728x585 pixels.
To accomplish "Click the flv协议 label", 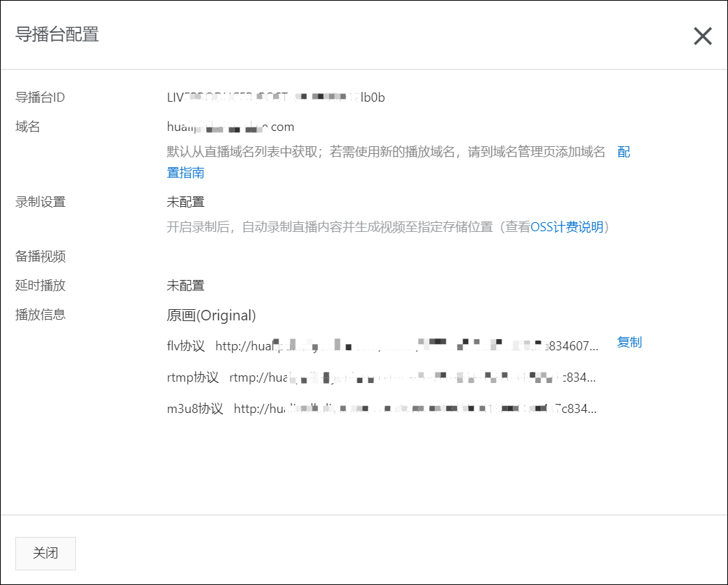I will point(186,346).
